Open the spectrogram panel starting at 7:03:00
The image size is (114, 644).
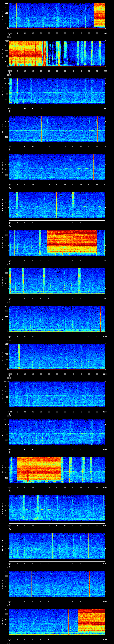pos(57,91)
